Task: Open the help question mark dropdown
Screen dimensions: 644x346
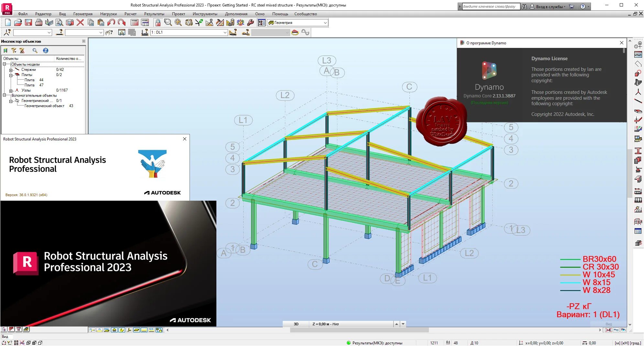Action: point(584,6)
